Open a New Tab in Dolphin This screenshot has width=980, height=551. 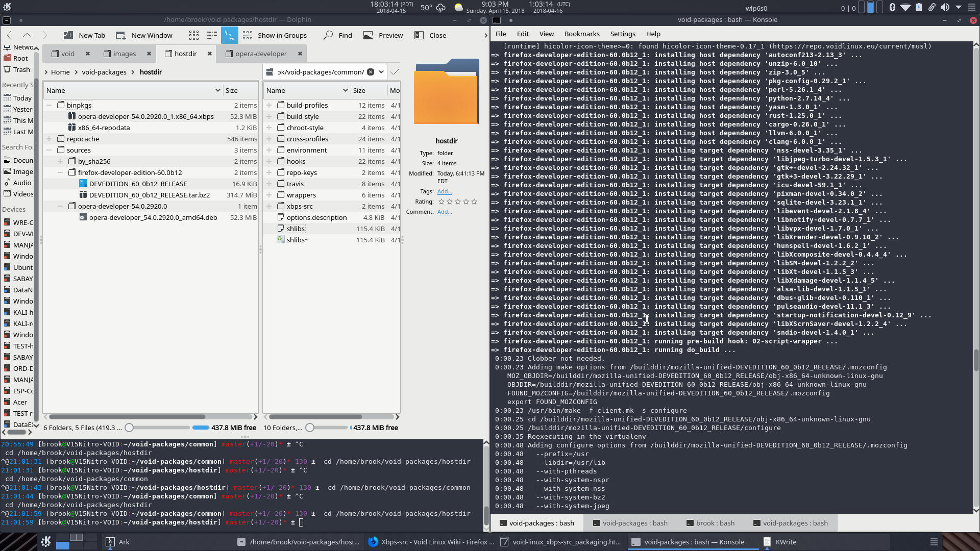84,35
